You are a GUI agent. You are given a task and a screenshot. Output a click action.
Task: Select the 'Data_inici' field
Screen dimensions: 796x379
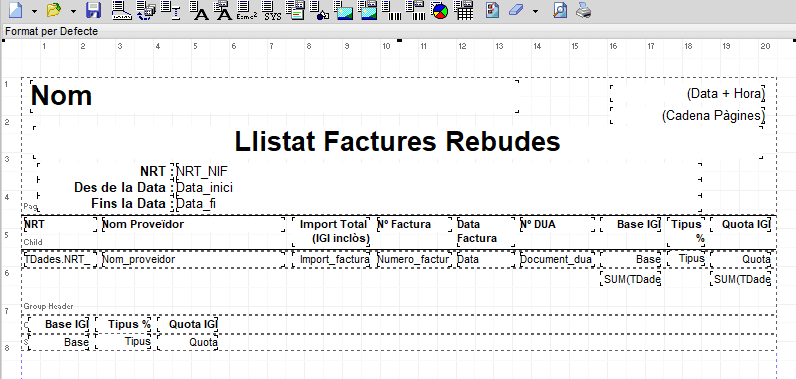point(438,188)
